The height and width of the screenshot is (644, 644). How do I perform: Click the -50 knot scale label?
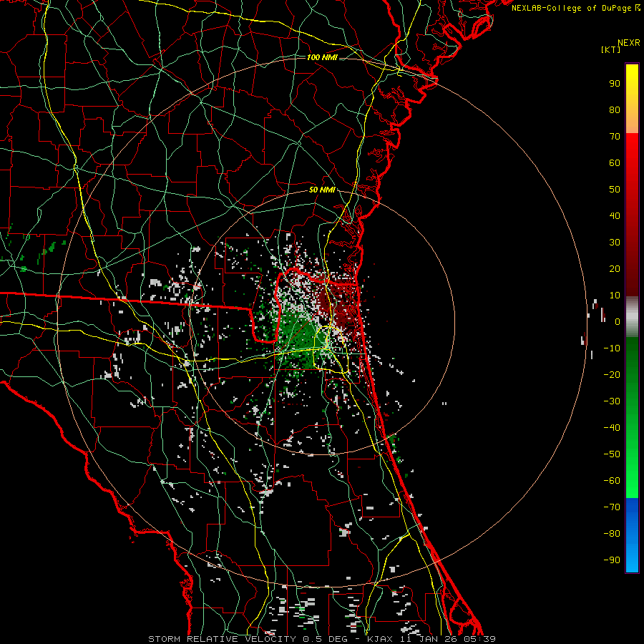pyautogui.click(x=612, y=454)
